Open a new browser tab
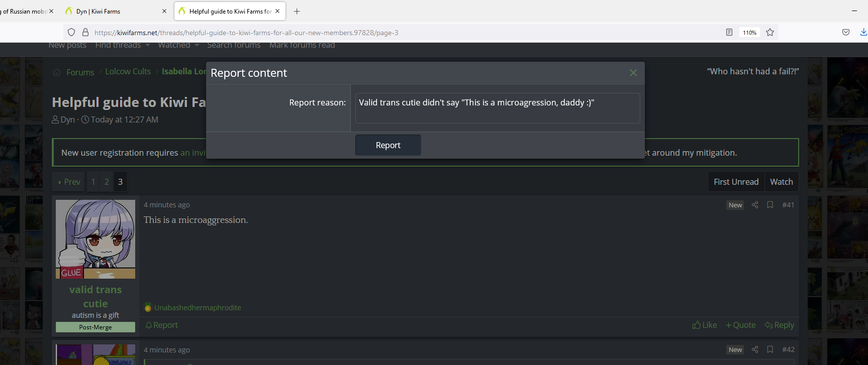The image size is (868, 365). coord(297,11)
